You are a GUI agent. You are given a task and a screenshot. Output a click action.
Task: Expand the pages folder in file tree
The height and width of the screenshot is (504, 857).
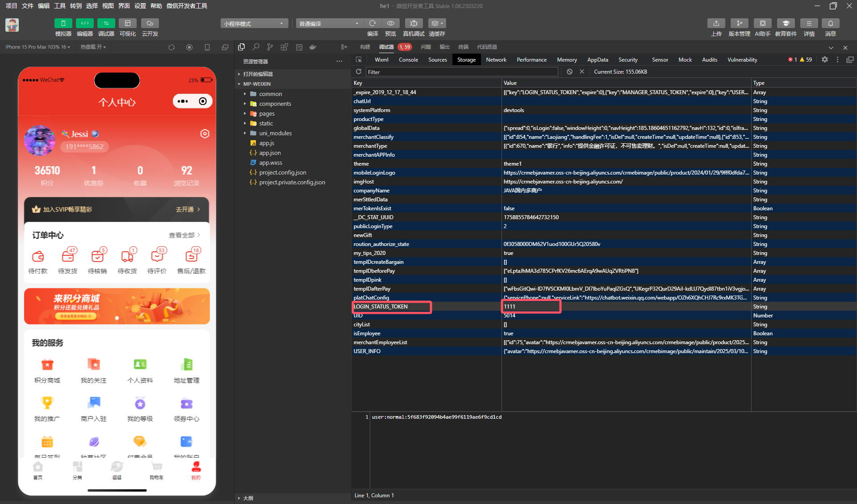[267, 114]
